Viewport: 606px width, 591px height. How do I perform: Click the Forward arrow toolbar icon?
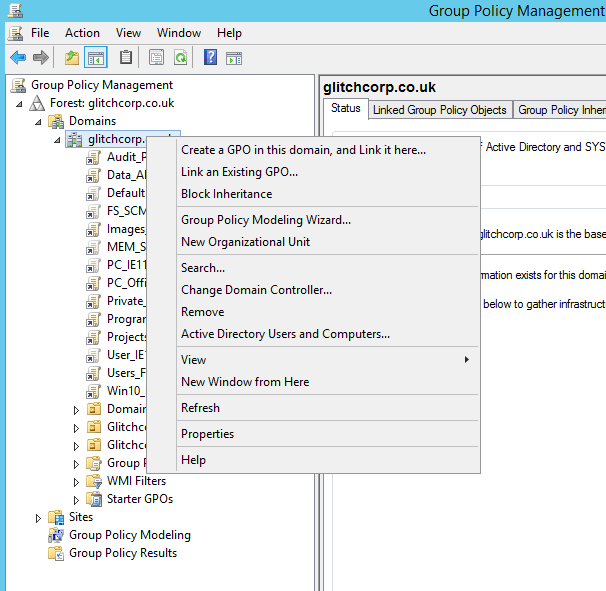tap(41, 58)
